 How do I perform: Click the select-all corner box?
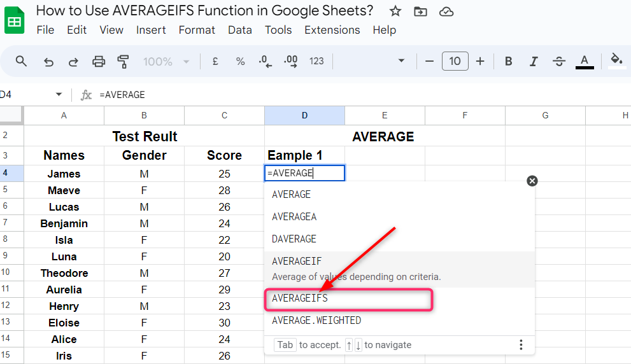(11, 115)
